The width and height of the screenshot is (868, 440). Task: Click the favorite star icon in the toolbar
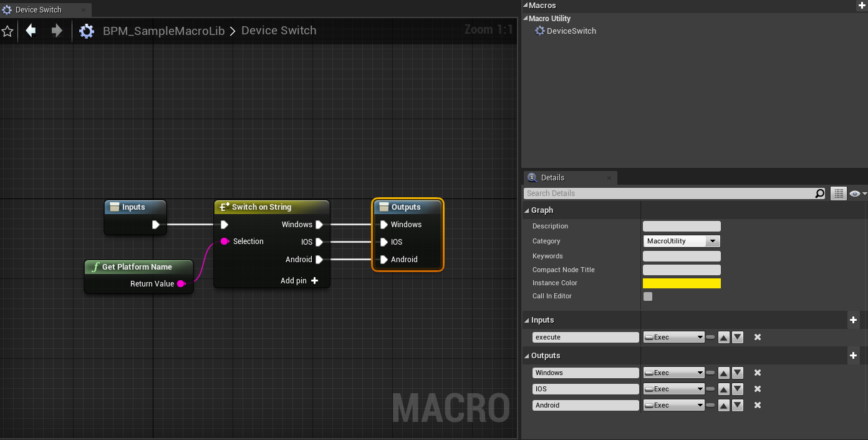(x=7, y=30)
